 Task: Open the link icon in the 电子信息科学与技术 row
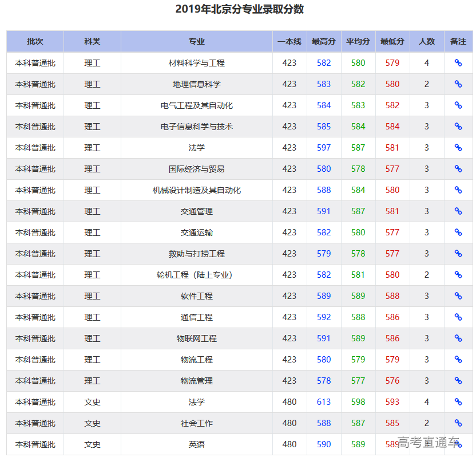pyautogui.click(x=458, y=127)
